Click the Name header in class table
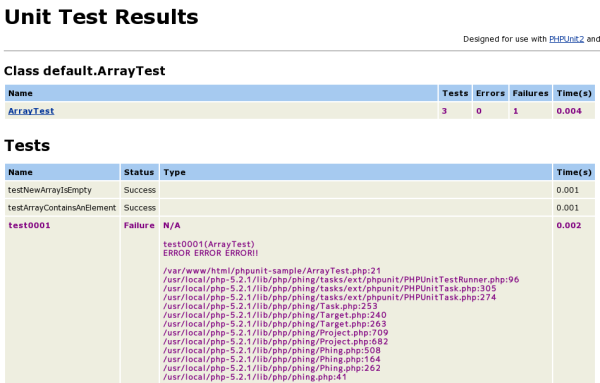This screenshot has width=600, height=383. (x=221, y=93)
